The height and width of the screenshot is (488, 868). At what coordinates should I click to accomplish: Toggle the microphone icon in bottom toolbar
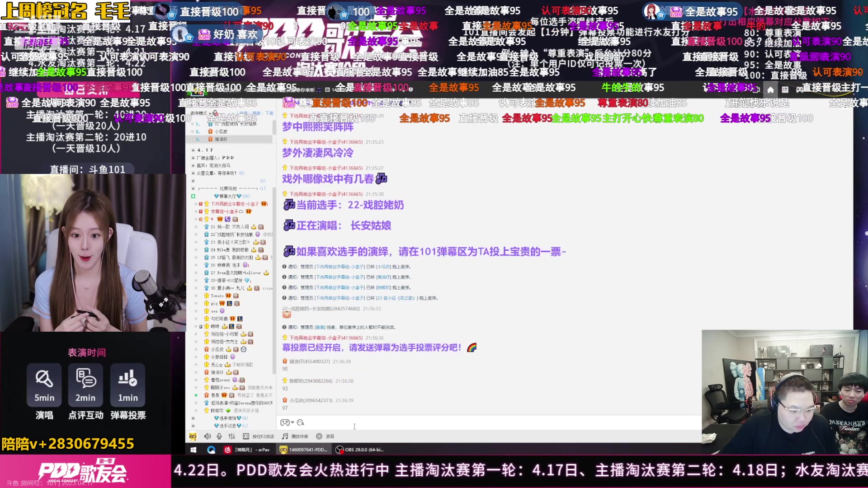219,436
